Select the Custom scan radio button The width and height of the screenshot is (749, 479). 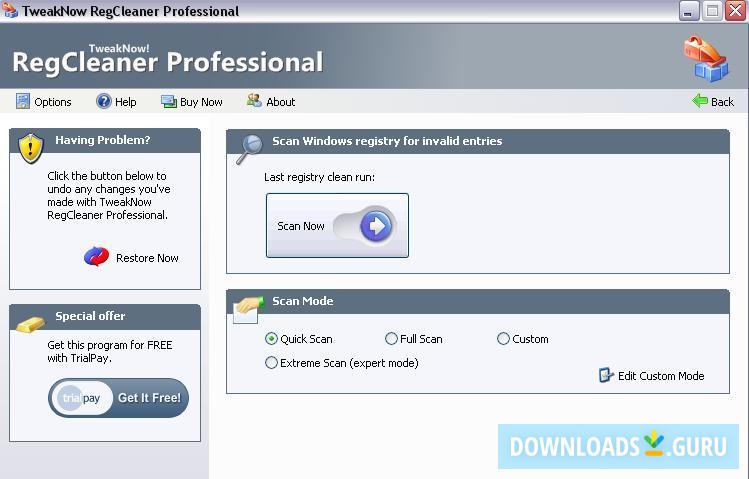503,339
